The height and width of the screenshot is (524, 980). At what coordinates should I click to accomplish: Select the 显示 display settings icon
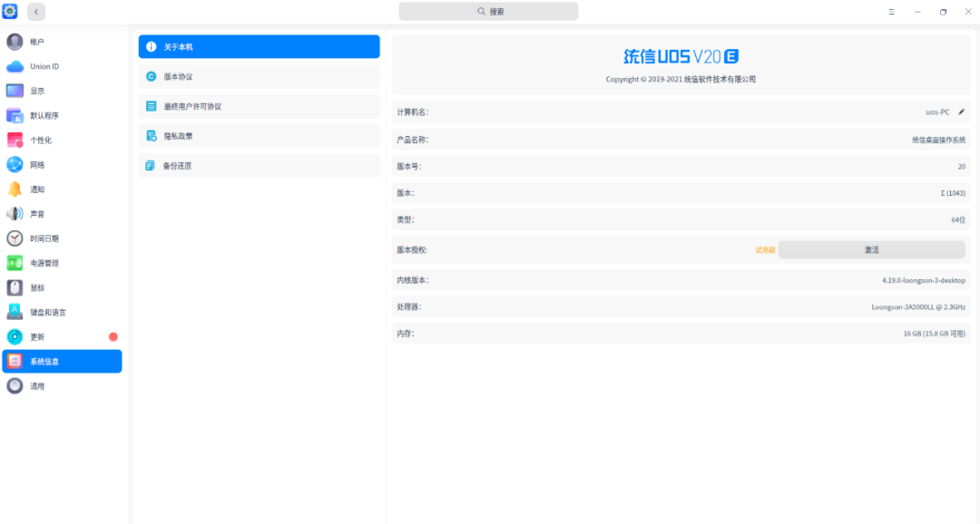[15, 91]
